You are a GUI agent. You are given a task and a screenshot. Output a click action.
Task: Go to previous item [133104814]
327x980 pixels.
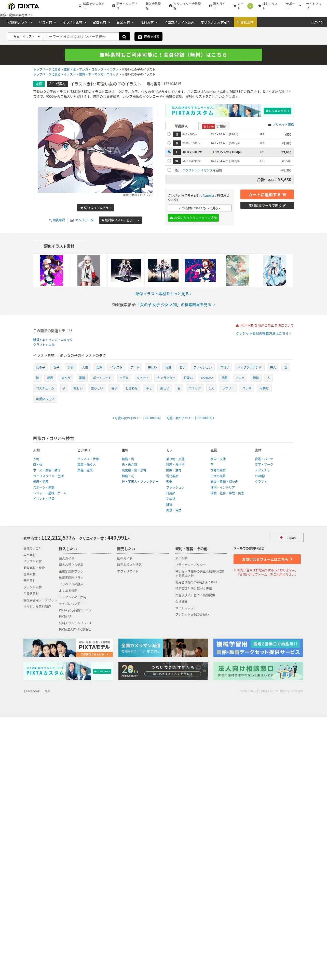point(136,418)
